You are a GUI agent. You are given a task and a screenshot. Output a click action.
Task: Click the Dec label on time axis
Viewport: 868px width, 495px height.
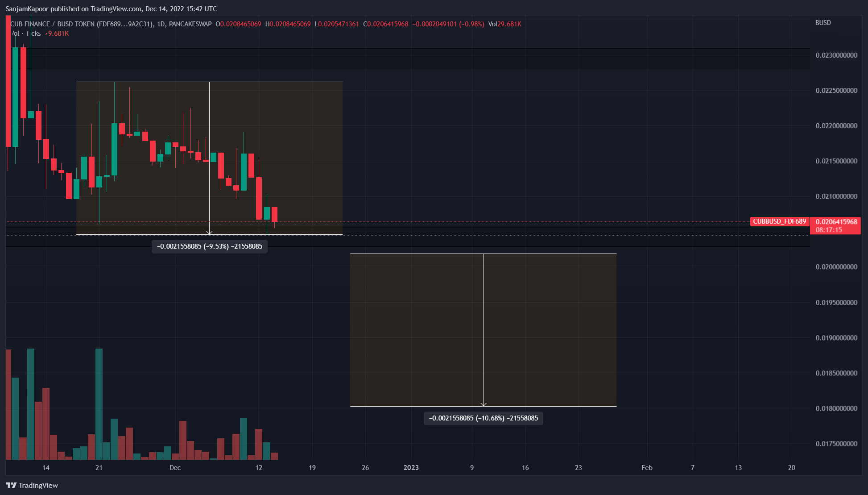(175, 468)
